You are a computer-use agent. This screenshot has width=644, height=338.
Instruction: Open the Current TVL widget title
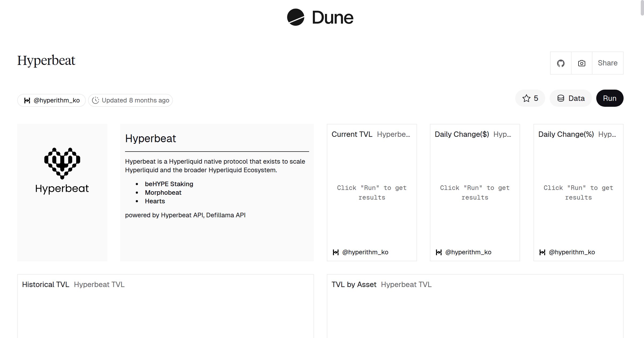tap(352, 134)
